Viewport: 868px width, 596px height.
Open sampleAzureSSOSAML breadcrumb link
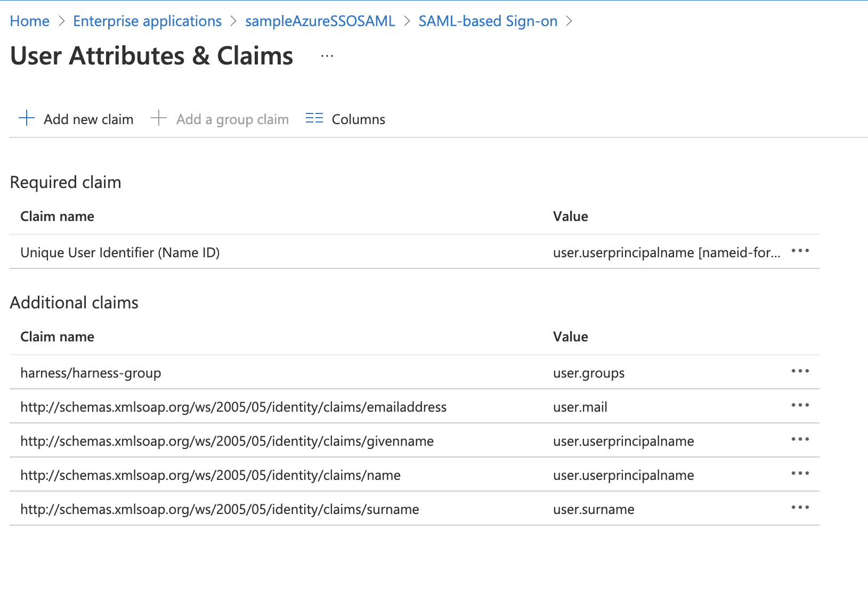[x=320, y=21]
